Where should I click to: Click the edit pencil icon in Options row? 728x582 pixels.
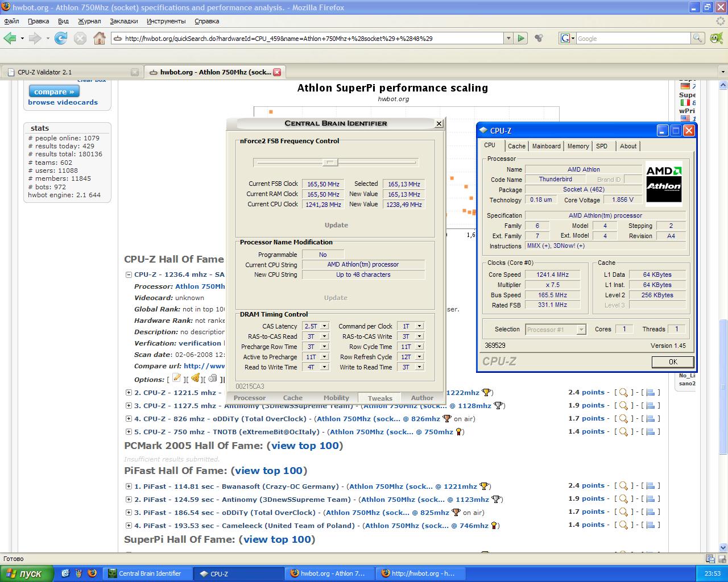(x=177, y=378)
